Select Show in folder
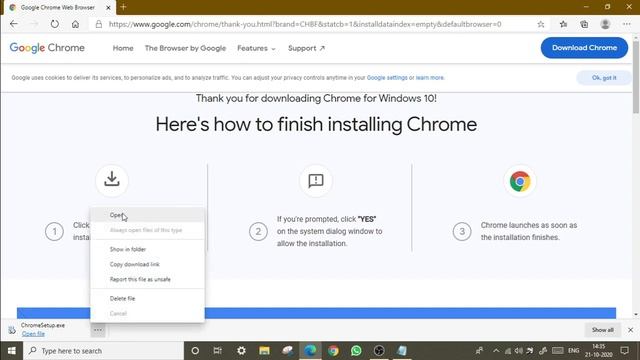 click(x=147, y=249)
